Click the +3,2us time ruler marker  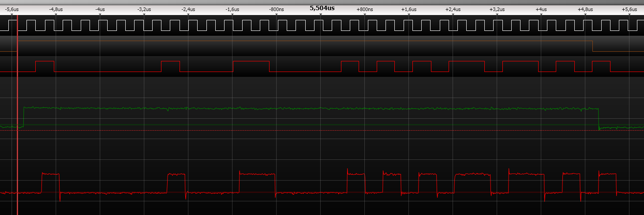(497, 9)
